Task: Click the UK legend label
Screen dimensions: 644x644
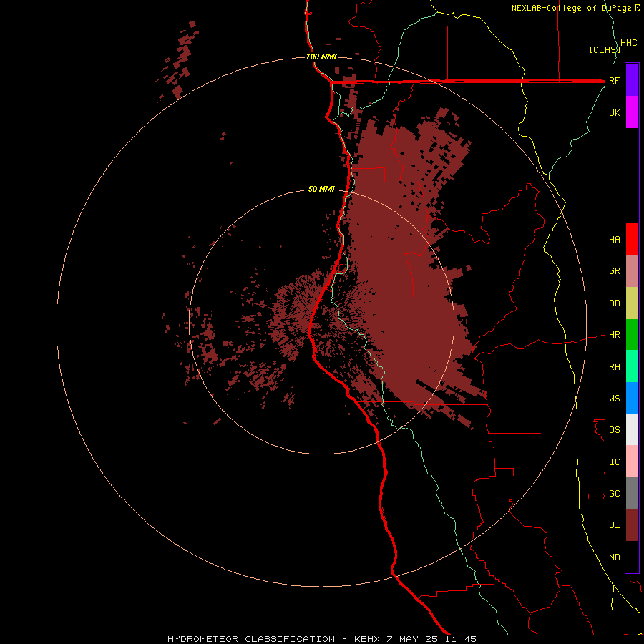Action: coord(614,112)
